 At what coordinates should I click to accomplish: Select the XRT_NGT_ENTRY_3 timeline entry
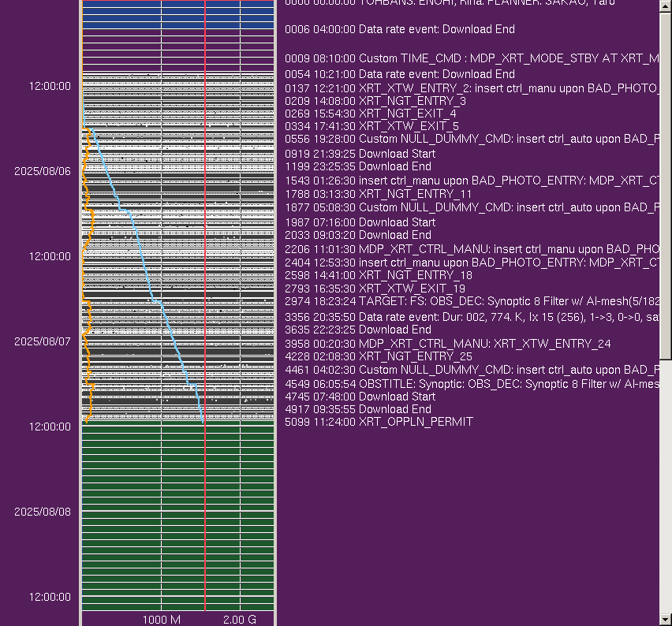[375, 101]
